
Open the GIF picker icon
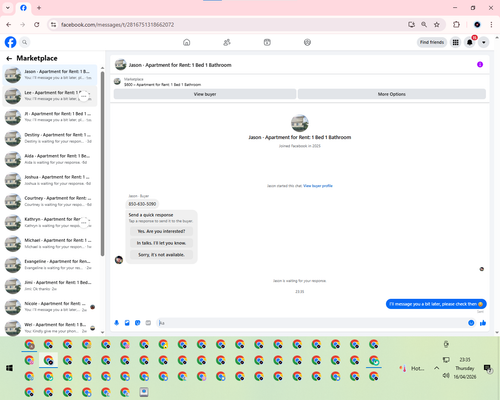coord(148,323)
